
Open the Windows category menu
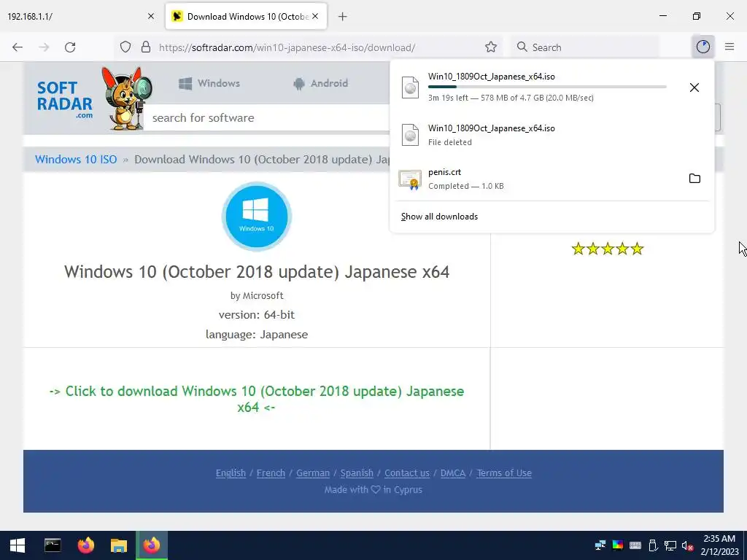(x=209, y=83)
